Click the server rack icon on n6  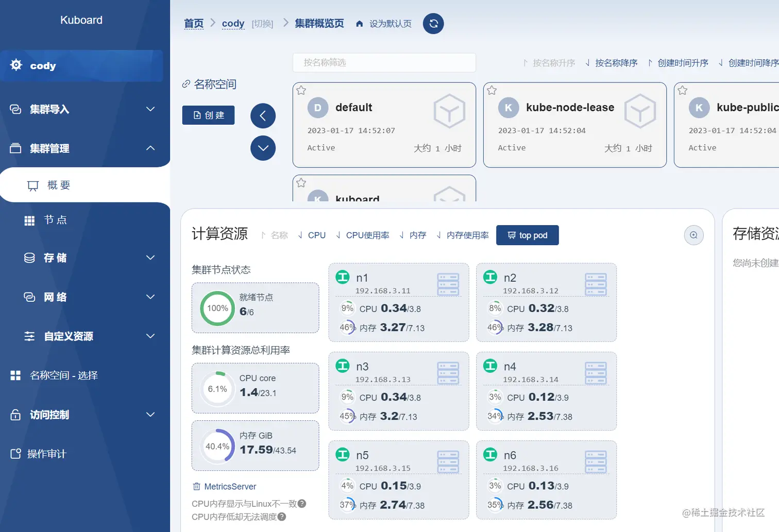pos(596,462)
